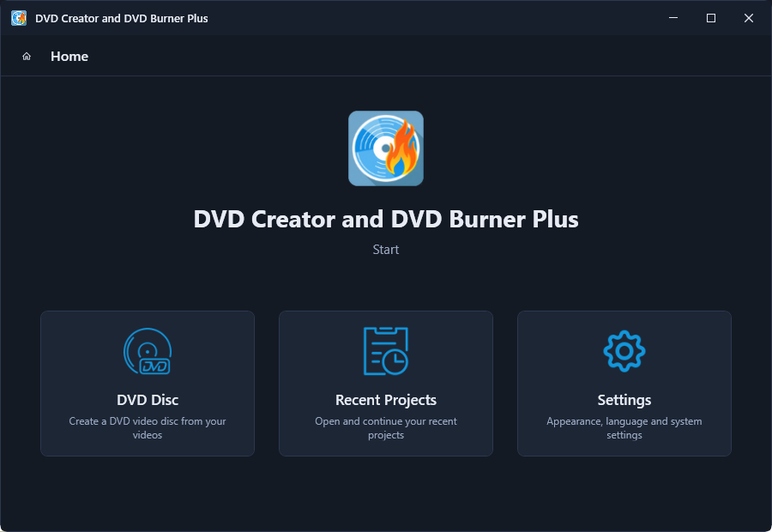Click the large flaming disc app logo

[x=385, y=148]
